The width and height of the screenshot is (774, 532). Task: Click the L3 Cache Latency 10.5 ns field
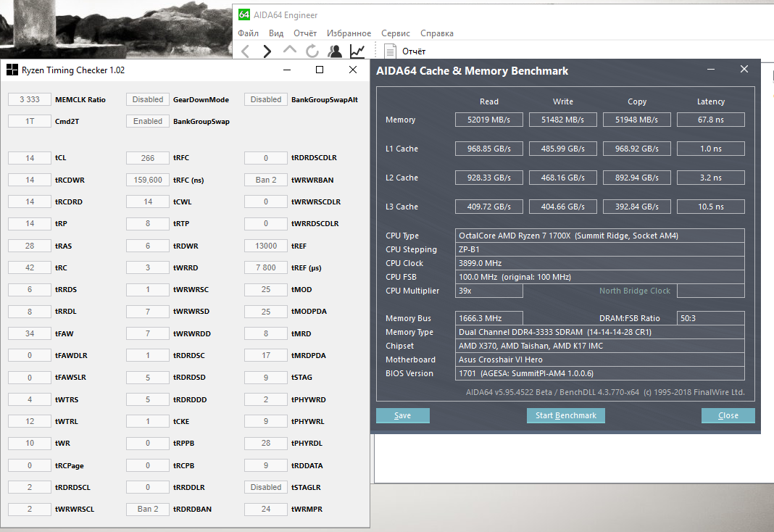click(711, 207)
